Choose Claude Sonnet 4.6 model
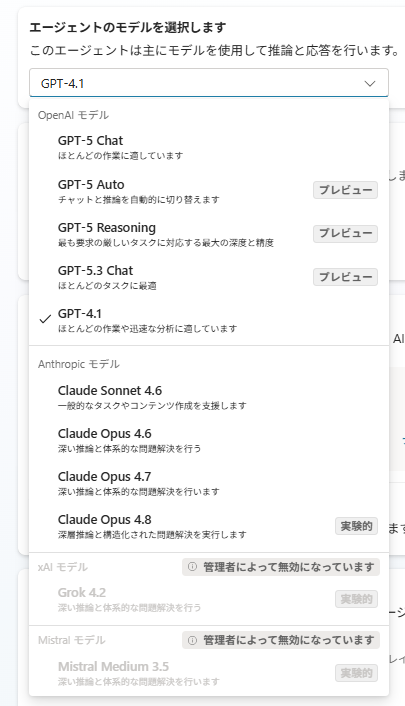 [209, 397]
